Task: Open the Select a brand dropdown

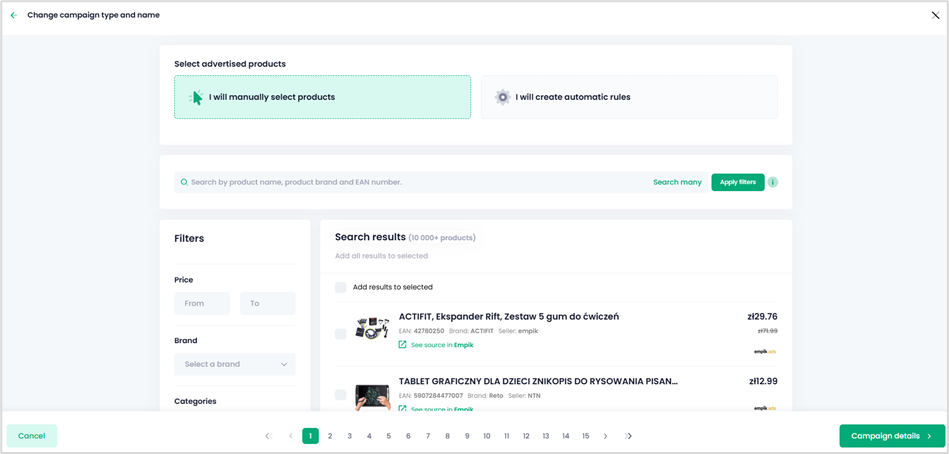Action: click(235, 364)
